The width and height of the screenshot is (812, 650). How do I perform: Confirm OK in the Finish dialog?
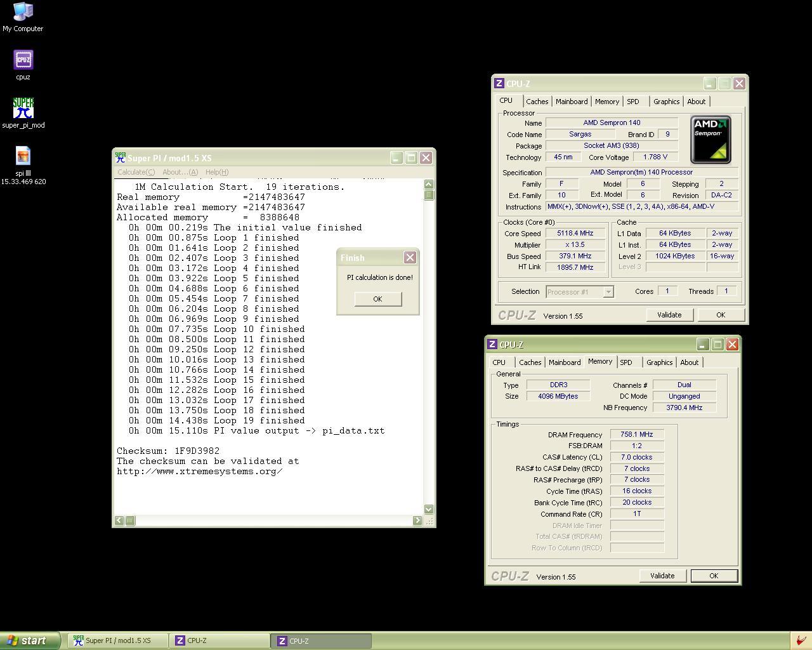377,299
